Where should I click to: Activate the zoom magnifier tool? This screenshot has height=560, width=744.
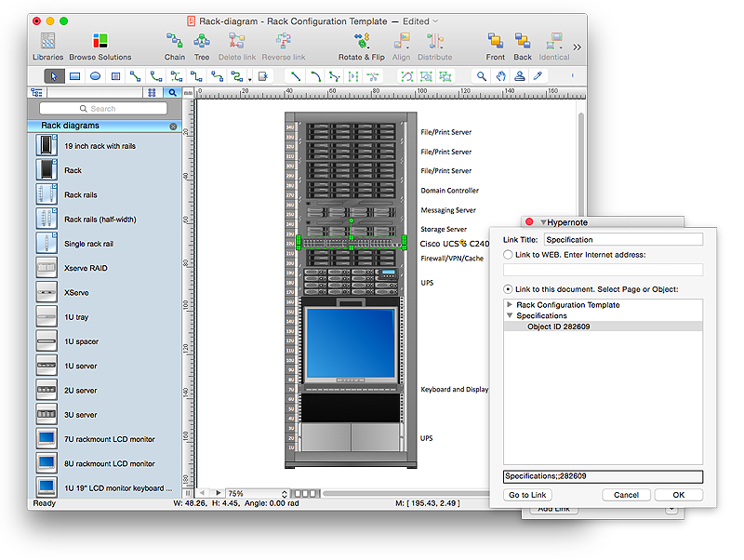[482, 76]
